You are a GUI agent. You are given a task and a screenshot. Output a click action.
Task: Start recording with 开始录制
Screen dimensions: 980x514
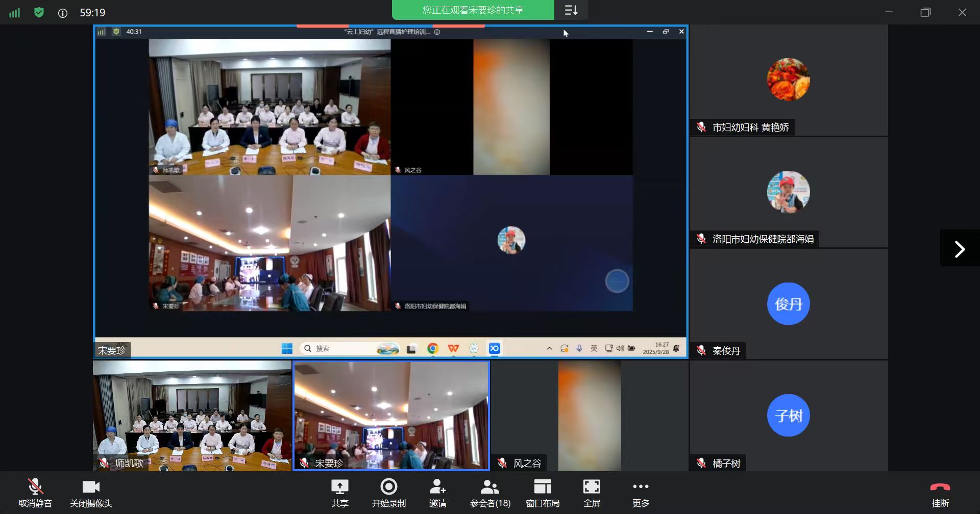[x=388, y=493]
